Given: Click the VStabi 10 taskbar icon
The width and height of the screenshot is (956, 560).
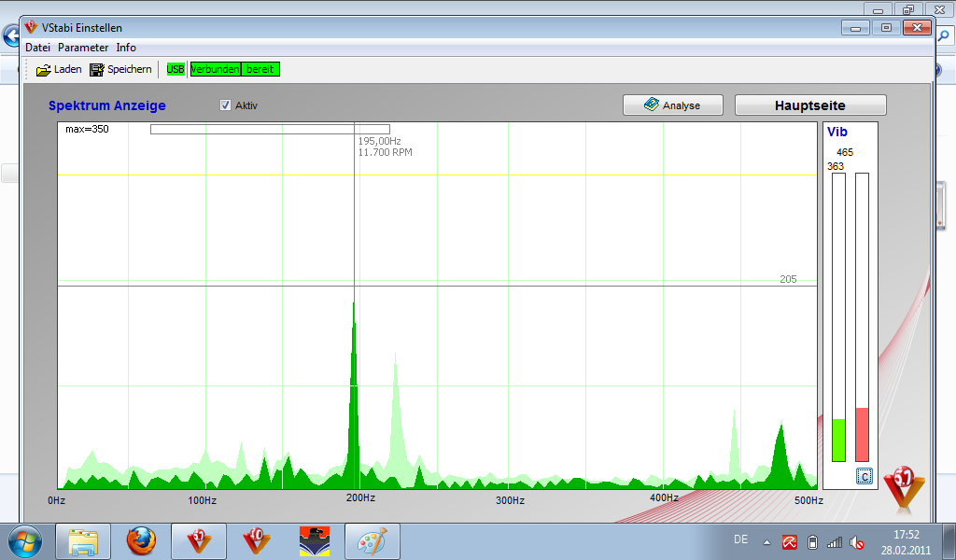Looking at the screenshot, I should pyautogui.click(x=257, y=540).
